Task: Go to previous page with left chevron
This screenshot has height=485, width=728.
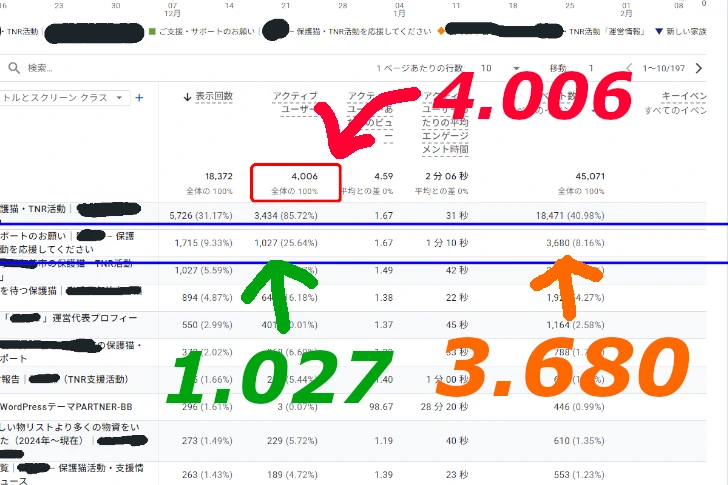Action: tap(628, 68)
